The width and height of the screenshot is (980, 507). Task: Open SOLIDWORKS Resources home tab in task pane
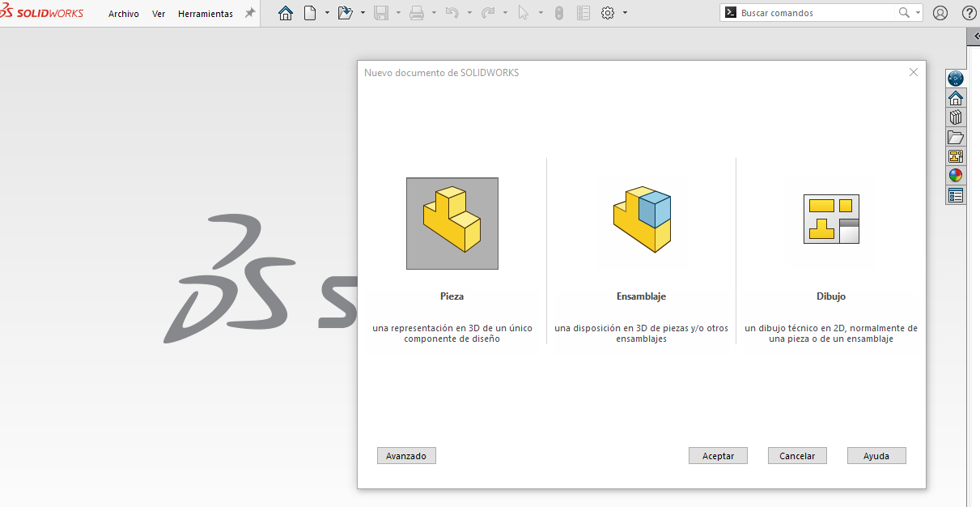tap(956, 98)
